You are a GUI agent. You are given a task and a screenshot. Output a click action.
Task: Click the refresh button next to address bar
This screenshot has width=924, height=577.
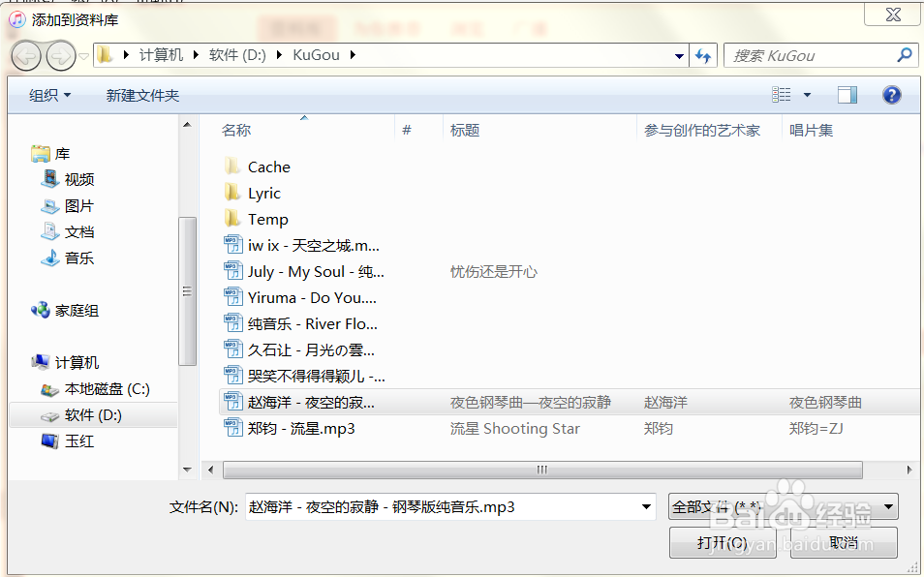[703, 55]
